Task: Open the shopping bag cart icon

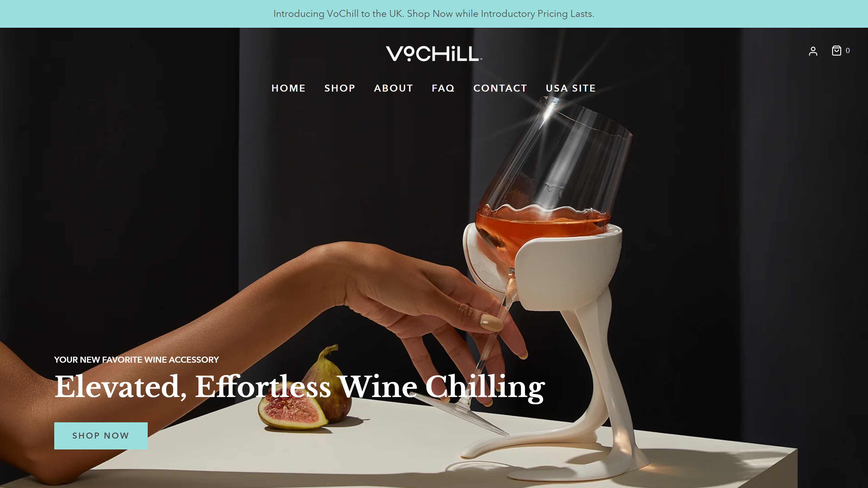Action: pos(836,51)
